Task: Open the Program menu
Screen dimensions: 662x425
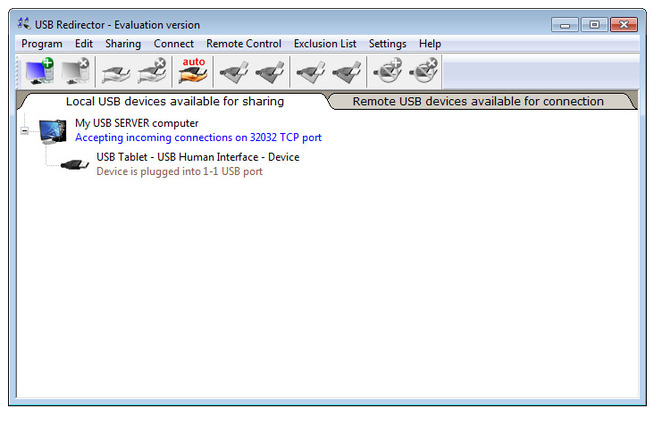Action: (42, 44)
